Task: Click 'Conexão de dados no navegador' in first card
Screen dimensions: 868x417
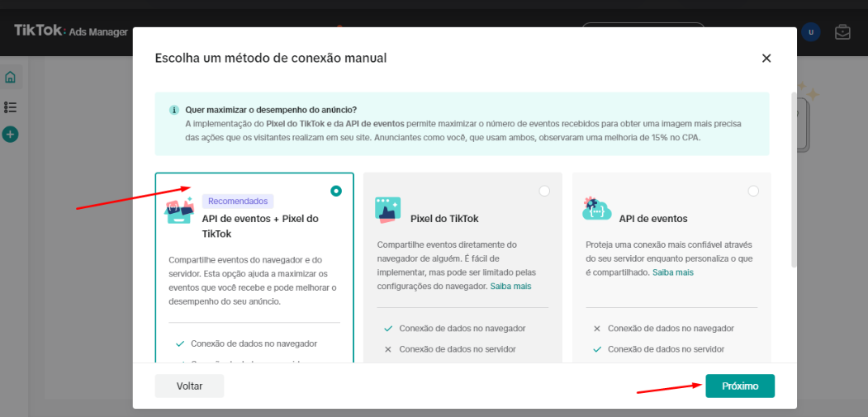Action: [254, 344]
